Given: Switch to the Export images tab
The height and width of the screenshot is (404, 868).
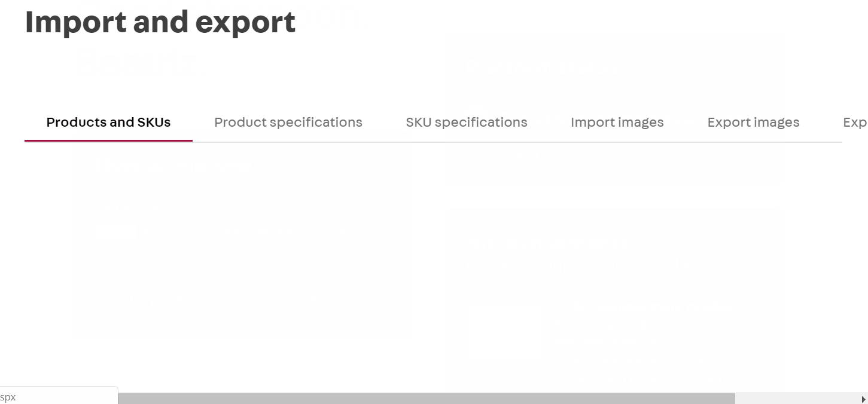Looking at the screenshot, I should [754, 122].
